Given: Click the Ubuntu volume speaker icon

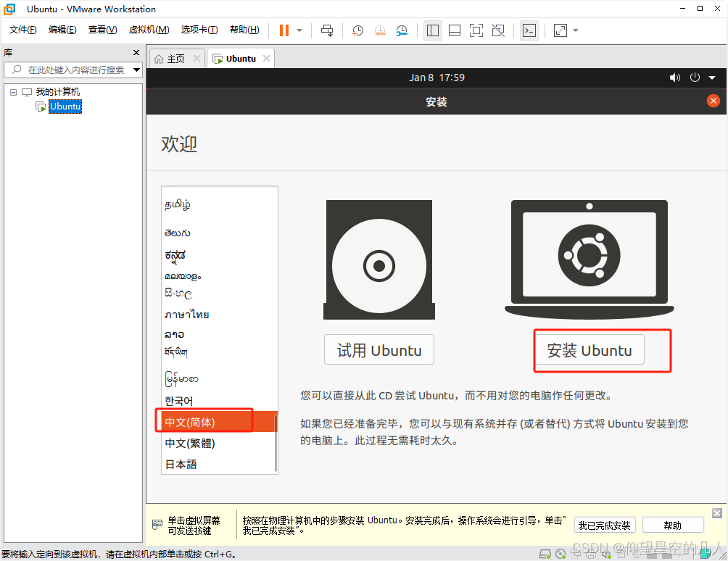Looking at the screenshot, I should point(674,78).
